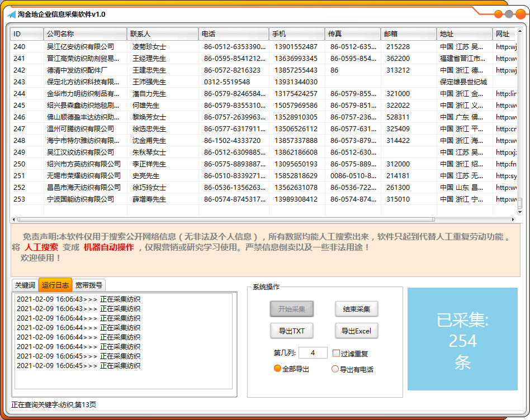Click the first orange window control circle
This screenshot has height=420, width=530.
pyautogui.click(x=498, y=14)
